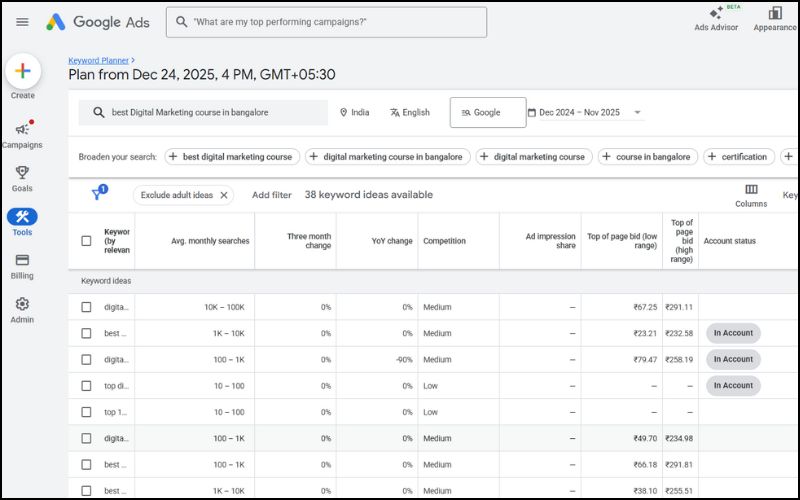Open Tools wrench icon
This screenshot has width=800, height=500.
(22, 217)
